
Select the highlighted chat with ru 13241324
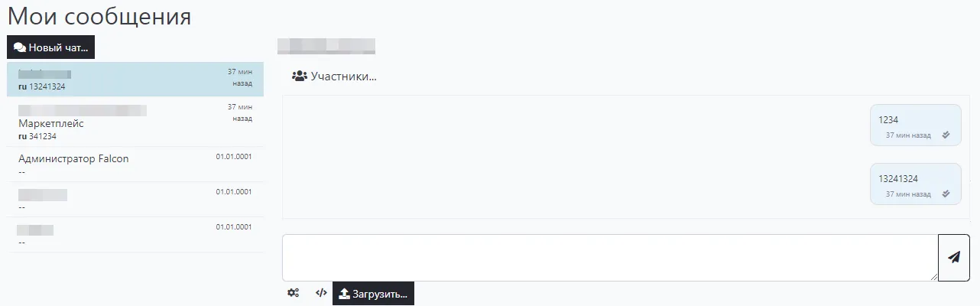[135, 80]
